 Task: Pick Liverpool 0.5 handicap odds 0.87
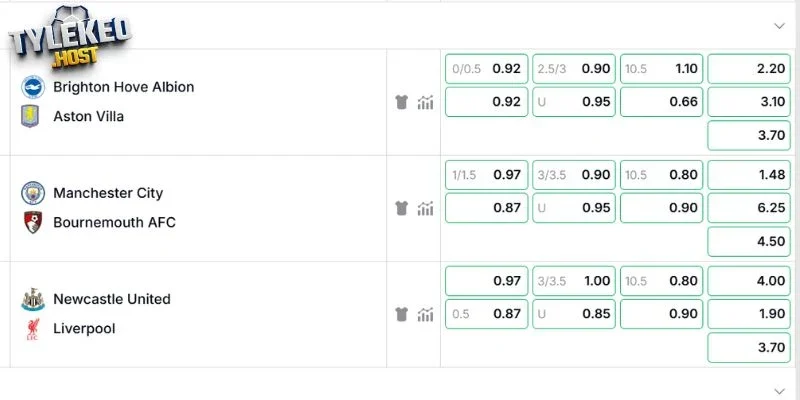[487, 314]
